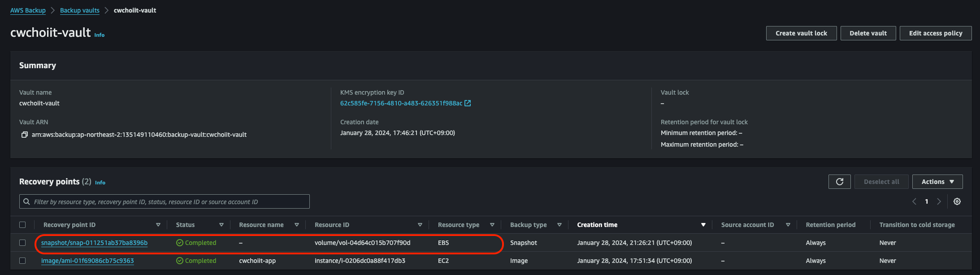Click Never cold storage in image row
This screenshot has height=275, width=980.
coord(888,261)
